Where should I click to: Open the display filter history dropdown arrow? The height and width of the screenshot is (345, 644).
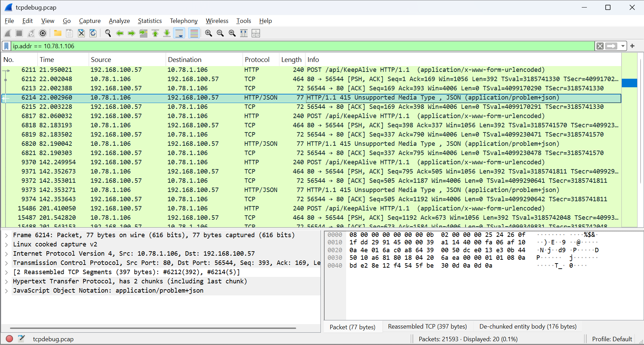[x=623, y=46]
